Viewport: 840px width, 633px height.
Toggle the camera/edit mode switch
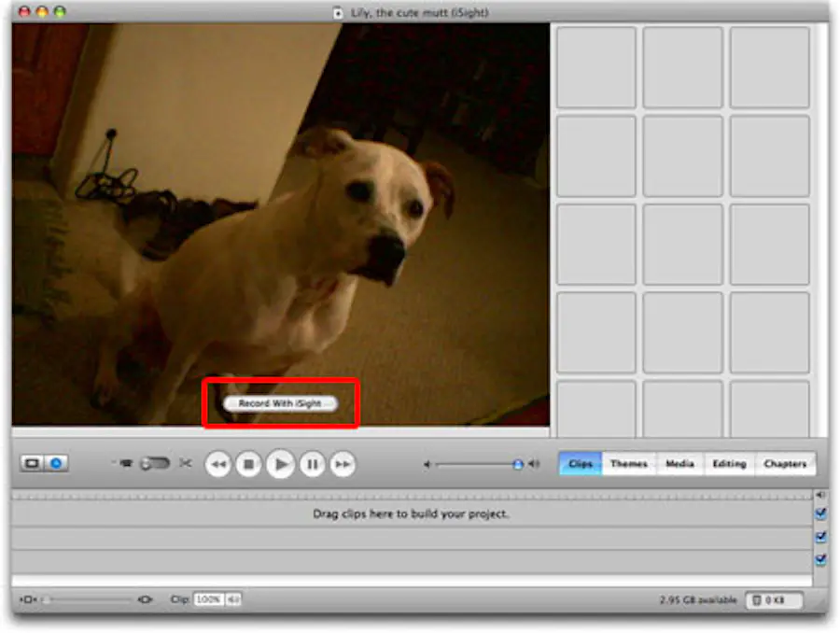click(155, 464)
